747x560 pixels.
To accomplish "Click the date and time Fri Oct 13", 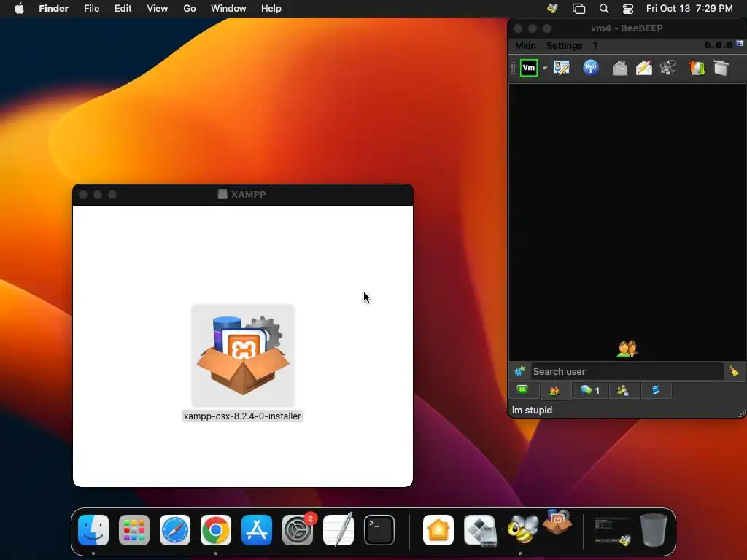I will pos(689,9).
